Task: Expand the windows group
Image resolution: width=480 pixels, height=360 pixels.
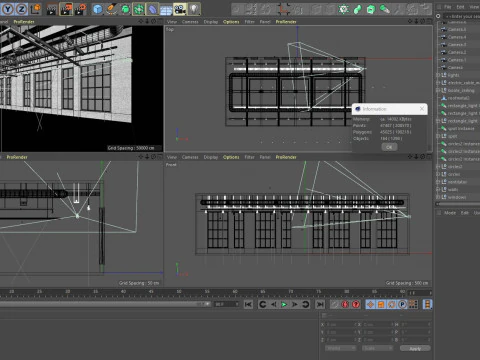Action: click(x=438, y=197)
